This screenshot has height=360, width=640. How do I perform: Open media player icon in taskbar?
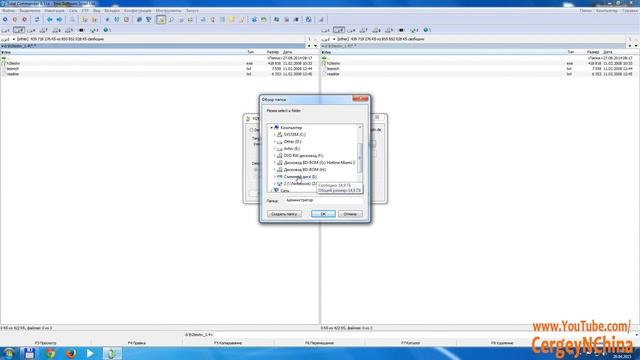coord(90,353)
